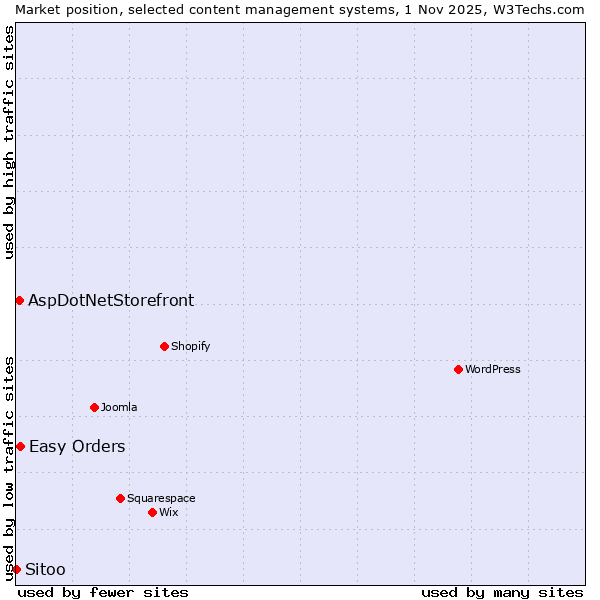Select the red WordPress diamond marker
This screenshot has height=600, width=600.
[x=458, y=369]
